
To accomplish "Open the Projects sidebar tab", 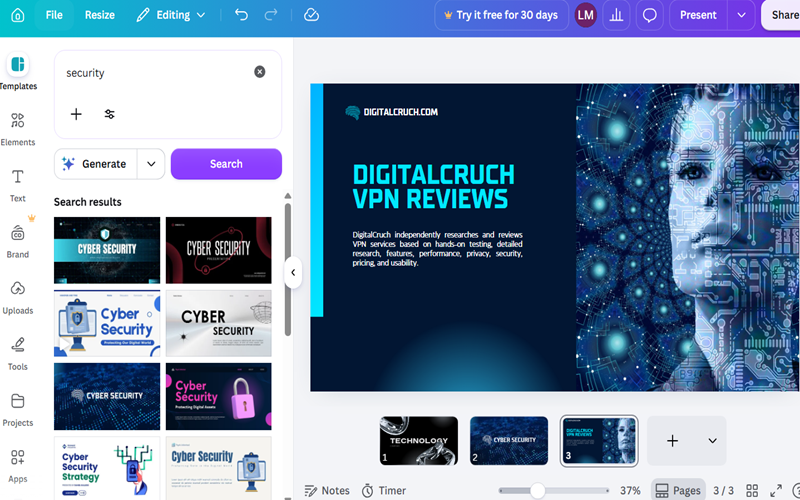I will (x=18, y=410).
